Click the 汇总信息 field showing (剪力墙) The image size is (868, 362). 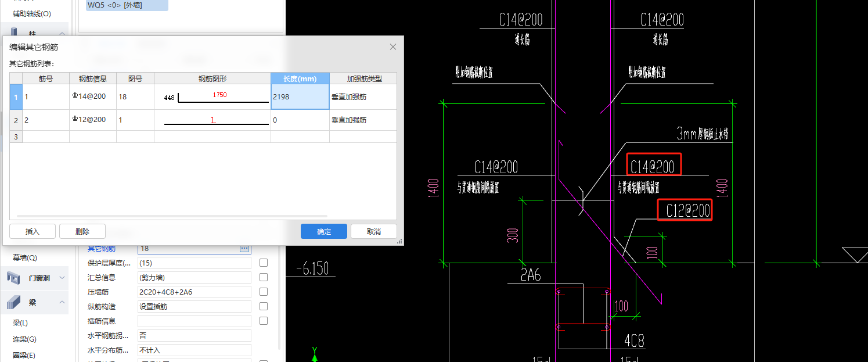pos(195,278)
